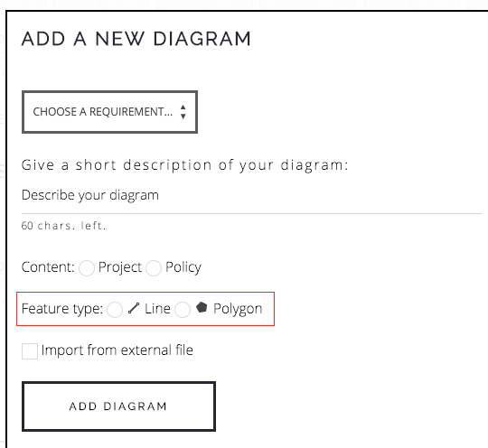Select the Project content radio button
This screenshot has height=448, width=488.
tap(87, 268)
